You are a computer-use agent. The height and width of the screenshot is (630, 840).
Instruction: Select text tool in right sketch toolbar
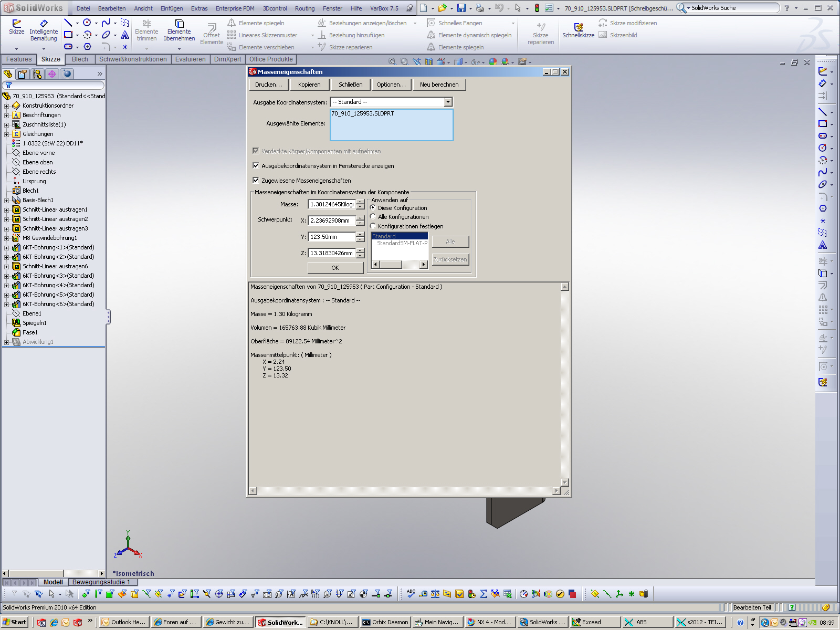point(823,245)
